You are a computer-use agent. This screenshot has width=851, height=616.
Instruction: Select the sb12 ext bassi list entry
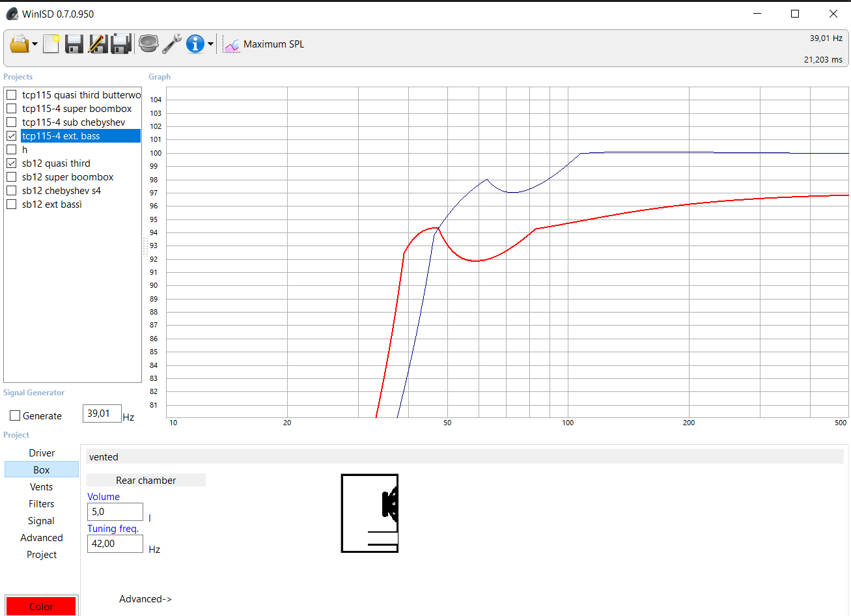tap(52, 204)
